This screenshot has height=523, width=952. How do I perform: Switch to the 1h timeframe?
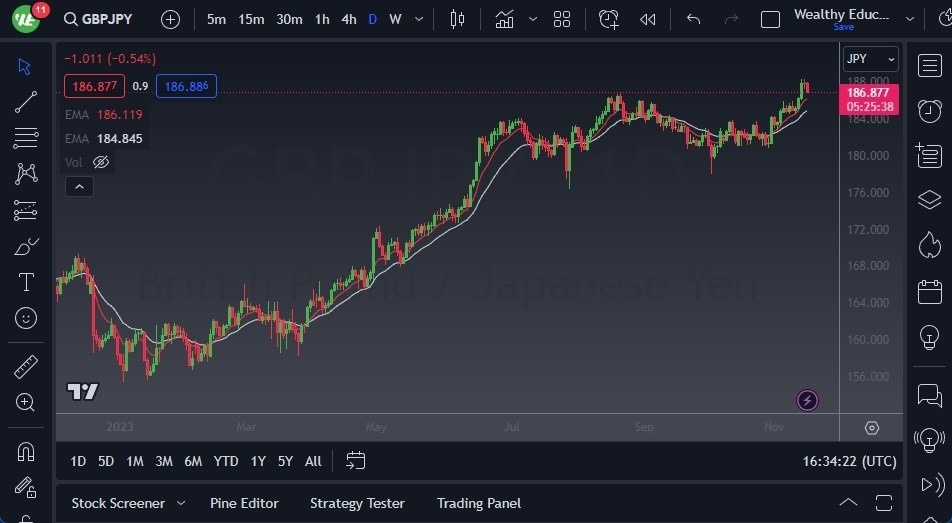[322, 19]
